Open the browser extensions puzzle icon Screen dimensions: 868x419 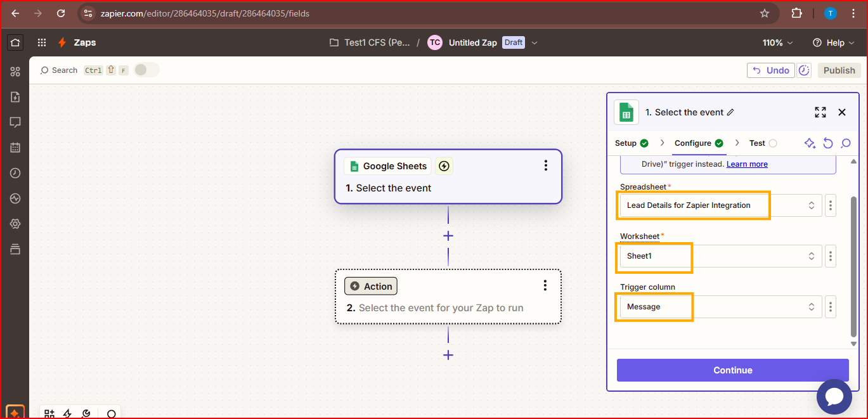point(797,13)
